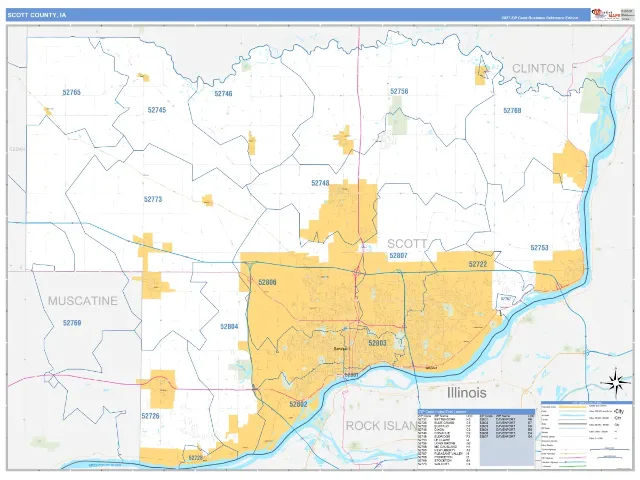Click the Illinois state label
Image resolution: width=640 pixels, height=480 pixels.
[467, 393]
